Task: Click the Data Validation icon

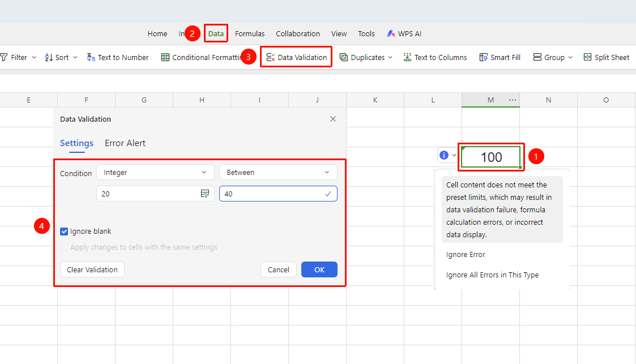Action: 271,57
